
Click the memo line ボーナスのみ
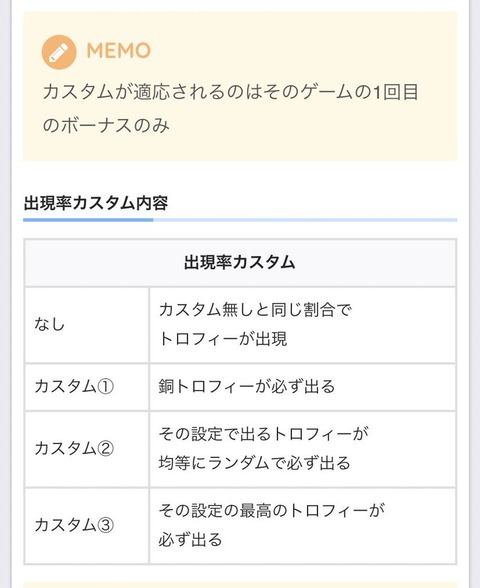click(x=106, y=125)
